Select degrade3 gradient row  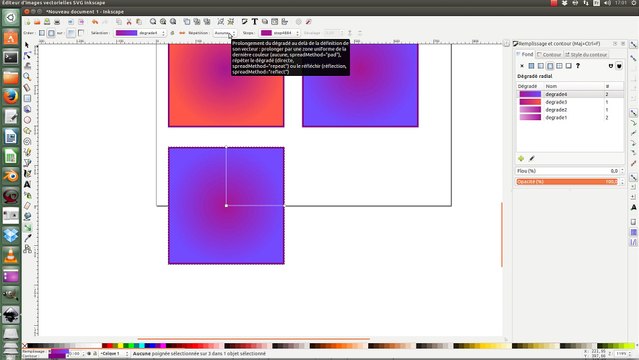(x=570, y=102)
